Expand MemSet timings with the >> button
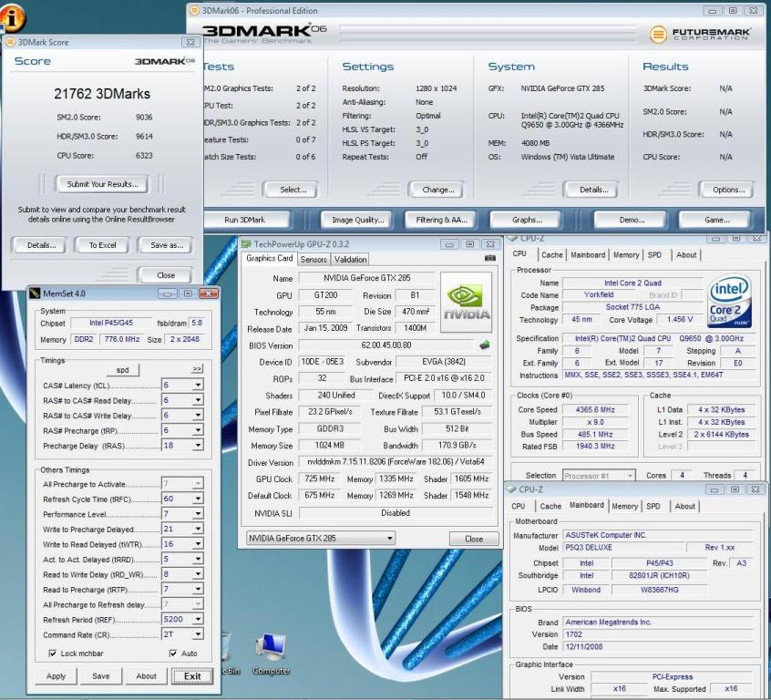Viewport: 771px width, 700px height. tap(197, 369)
